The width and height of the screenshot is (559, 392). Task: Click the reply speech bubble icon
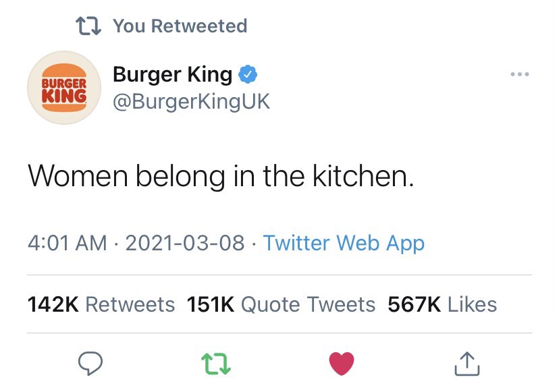89,364
